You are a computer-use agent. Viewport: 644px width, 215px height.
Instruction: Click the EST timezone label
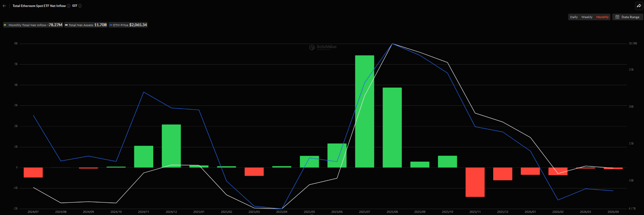pos(75,6)
